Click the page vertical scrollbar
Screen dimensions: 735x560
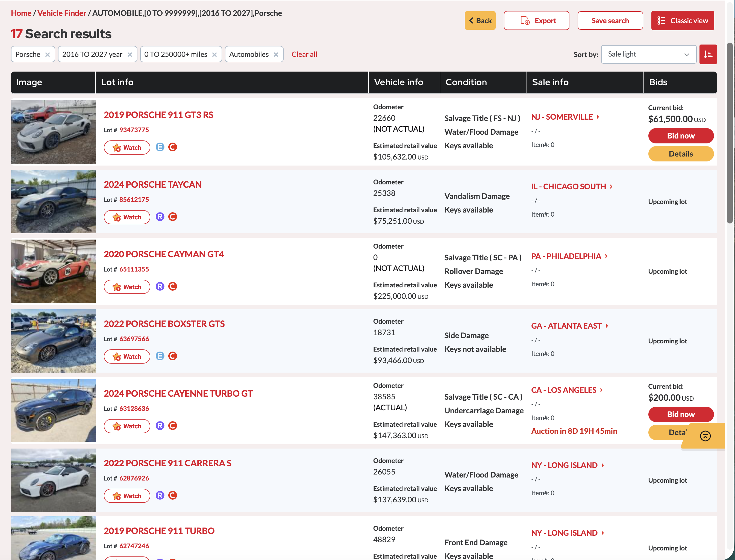coord(730,133)
